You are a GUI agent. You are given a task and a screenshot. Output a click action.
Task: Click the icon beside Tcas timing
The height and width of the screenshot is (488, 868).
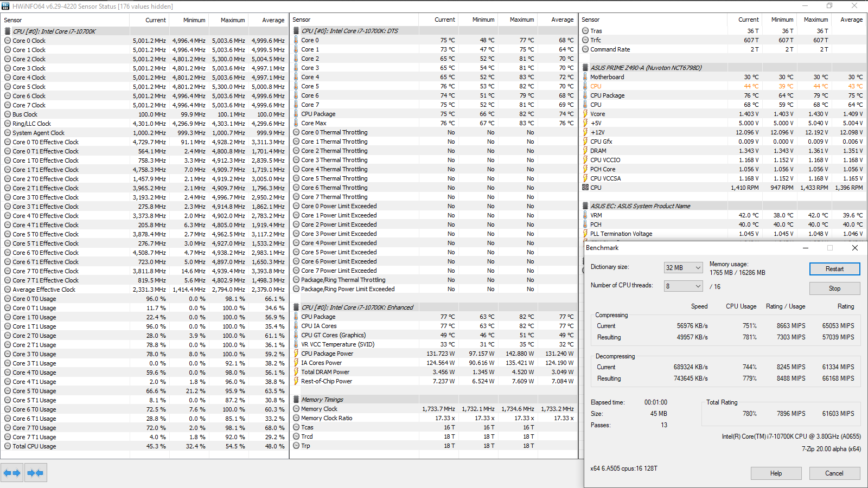click(296, 427)
